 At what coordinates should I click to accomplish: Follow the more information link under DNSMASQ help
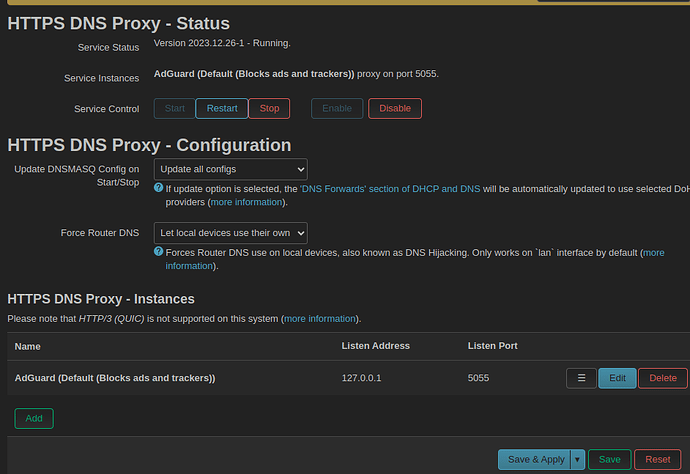pyautogui.click(x=246, y=202)
